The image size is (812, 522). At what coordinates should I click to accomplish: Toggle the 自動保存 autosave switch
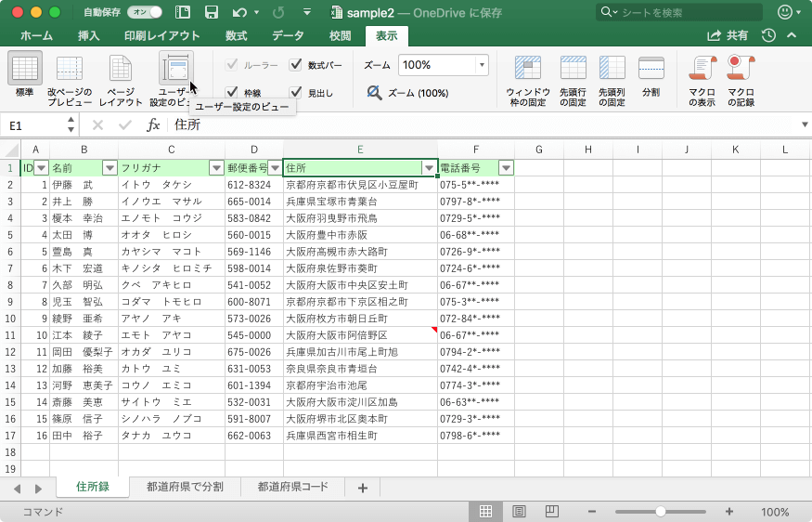pyautogui.click(x=145, y=12)
